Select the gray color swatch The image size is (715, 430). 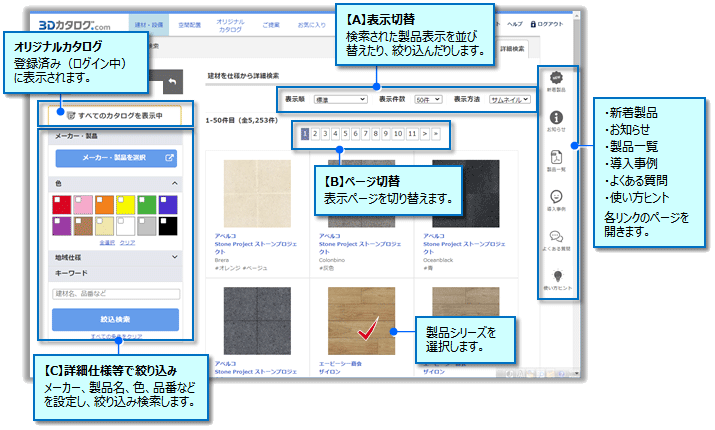coord(147,226)
